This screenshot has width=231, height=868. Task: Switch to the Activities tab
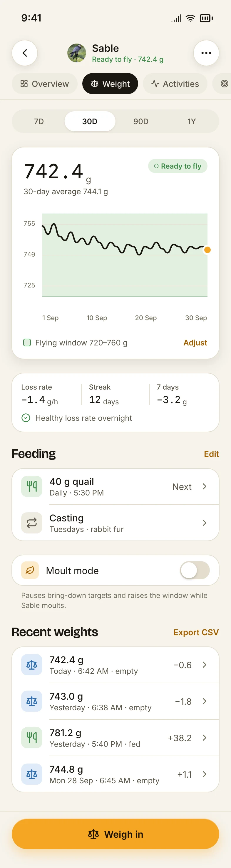coord(175,84)
